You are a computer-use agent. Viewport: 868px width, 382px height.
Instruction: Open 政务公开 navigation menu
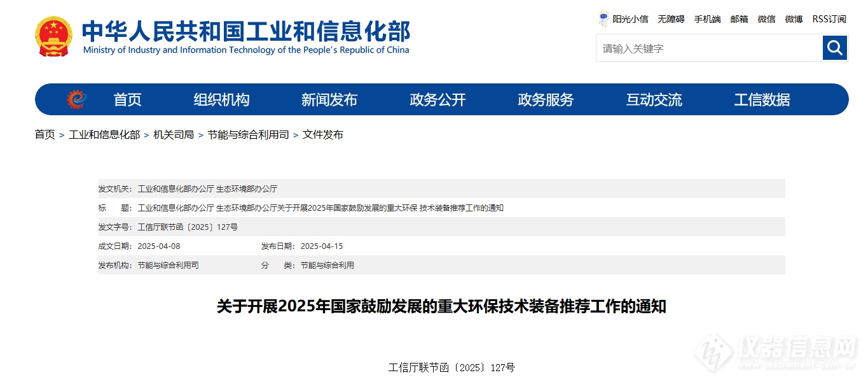[x=437, y=100]
